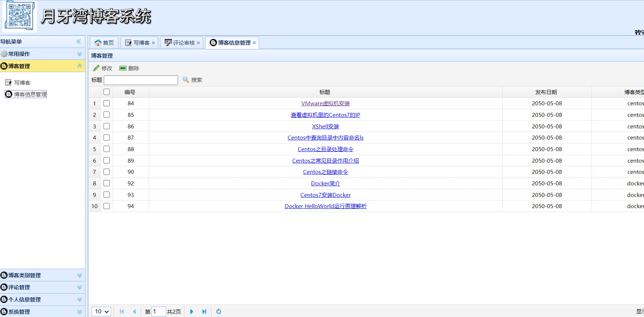The width and height of the screenshot is (644, 317).
Task: Open 写博客 in the sidebar menu
Action: [22, 83]
